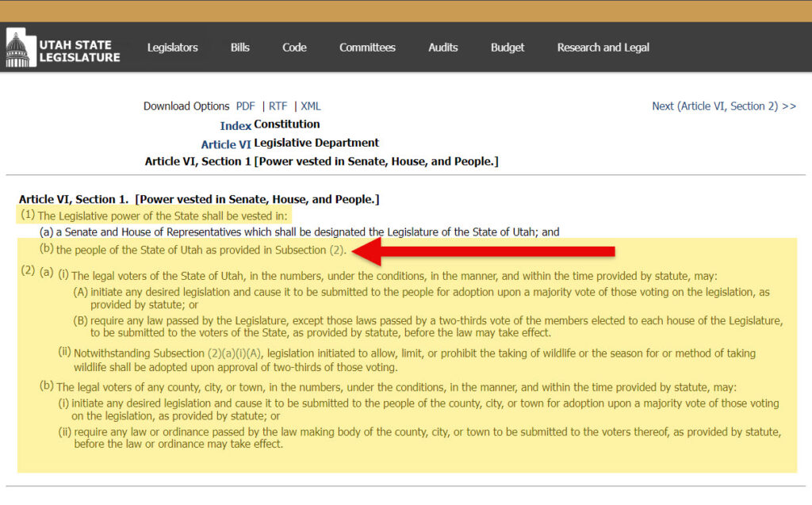Click the Utah capitol building logo icon
The image size is (812, 505).
tap(21, 48)
